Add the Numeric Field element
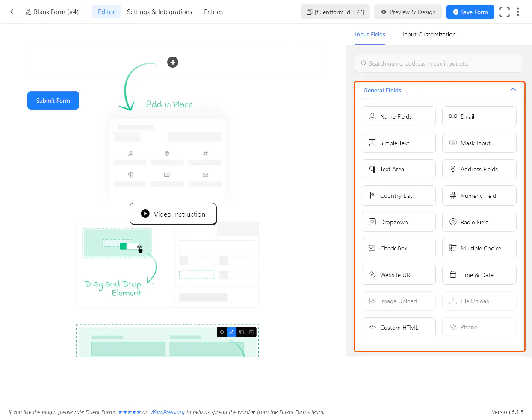The width and height of the screenshot is (532, 420). pyautogui.click(x=479, y=196)
